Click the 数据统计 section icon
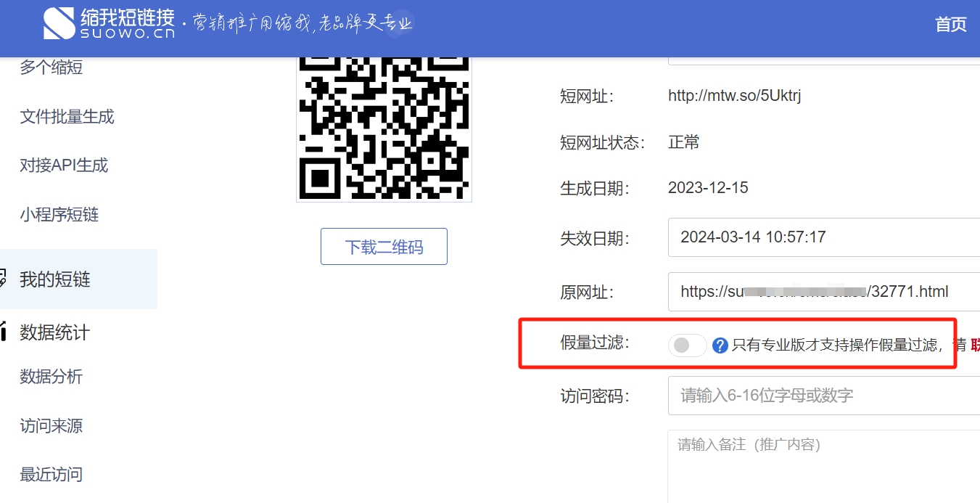This screenshot has width=980, height=503. coord(3,332)
